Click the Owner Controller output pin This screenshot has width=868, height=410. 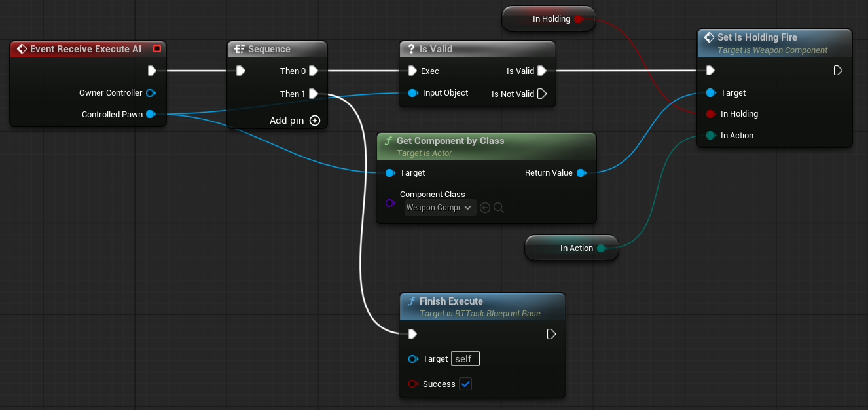150,93
